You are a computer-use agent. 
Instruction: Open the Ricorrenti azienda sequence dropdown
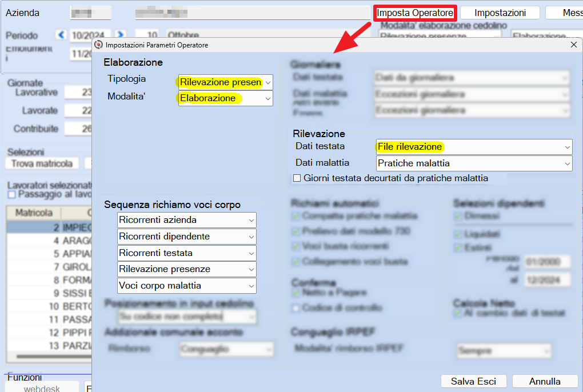187,220
